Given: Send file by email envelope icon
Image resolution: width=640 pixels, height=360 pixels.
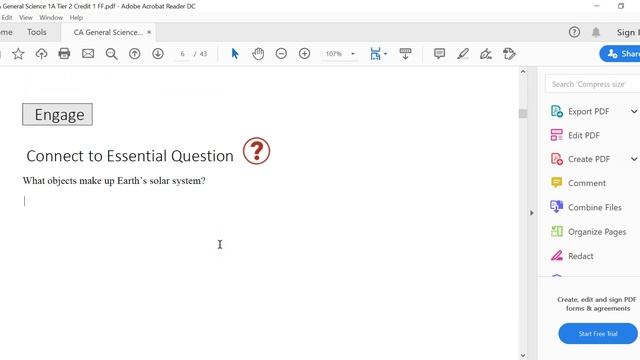Looking at the screenshot, I should (x=88, y=53).
